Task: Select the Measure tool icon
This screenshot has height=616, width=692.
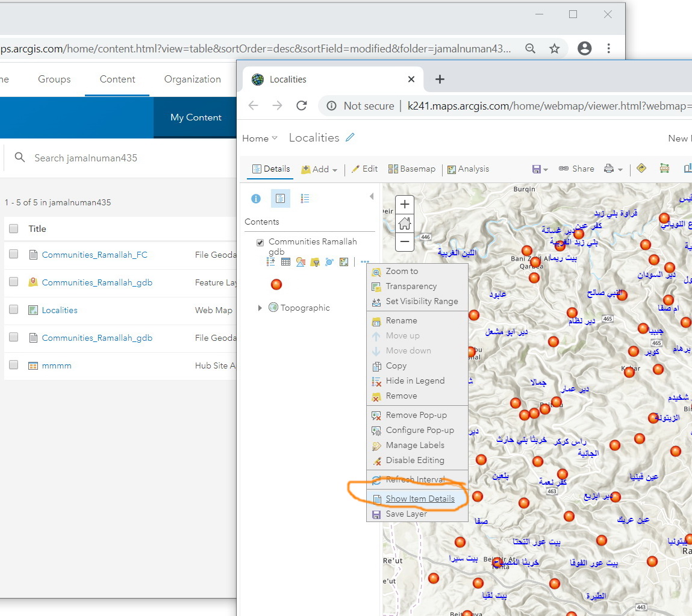Action: click(664, 169)
